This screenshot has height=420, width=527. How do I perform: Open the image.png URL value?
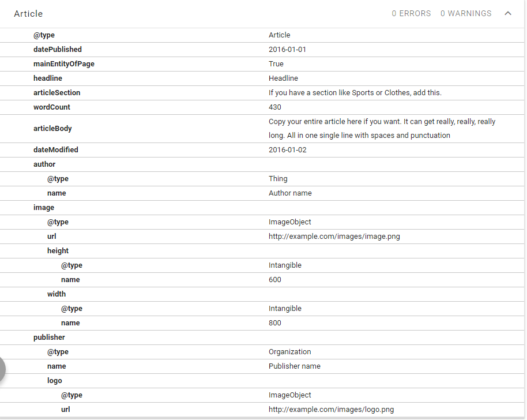pyautogui.click(x=334, y=237)
